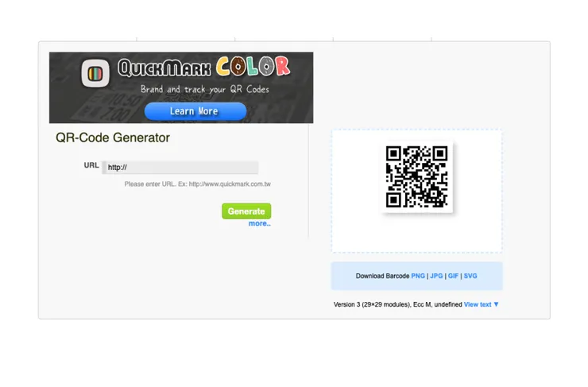Open the more.. options link
This screenshot has height=387, width=588.
pos(260,223)
